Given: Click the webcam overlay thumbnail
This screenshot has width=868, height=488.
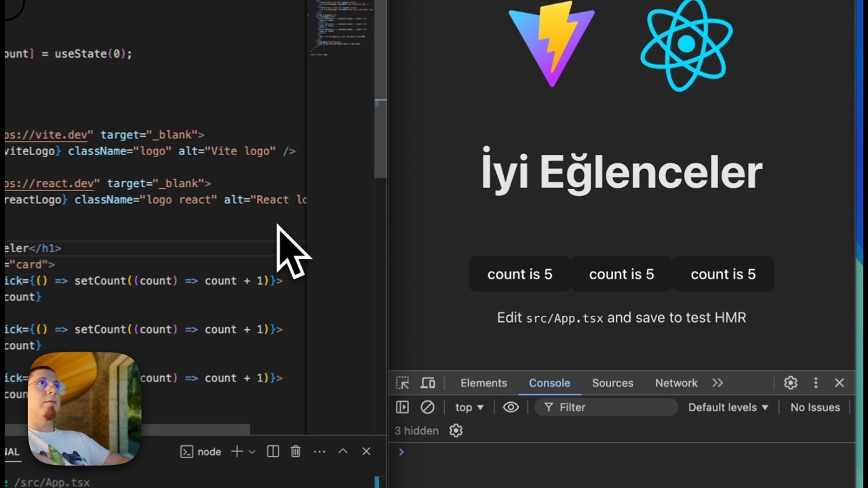Looking at the screenshot, I should [x=84, y=409].
